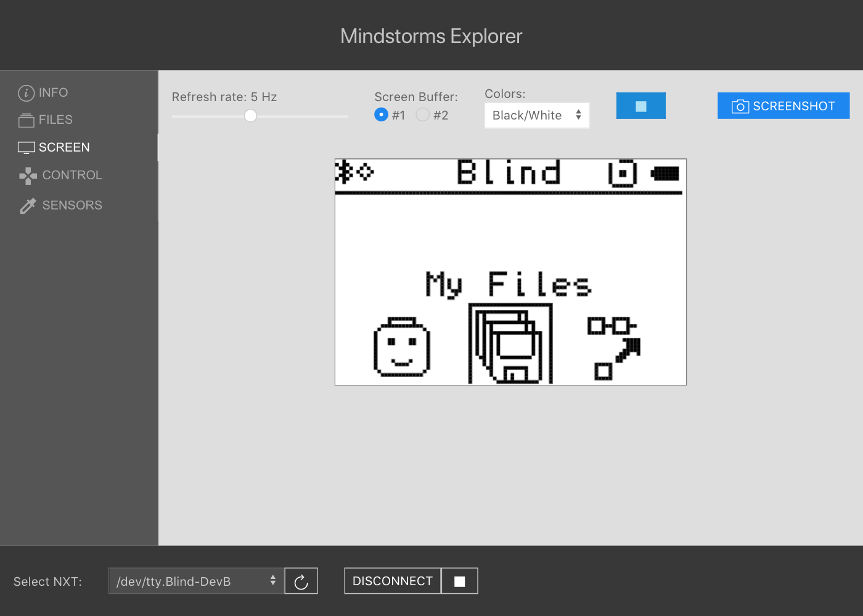Viewport: 863px width, 616px height.
Task: Select screen buffer #2 radio button
Action: (x=423, y=115)
